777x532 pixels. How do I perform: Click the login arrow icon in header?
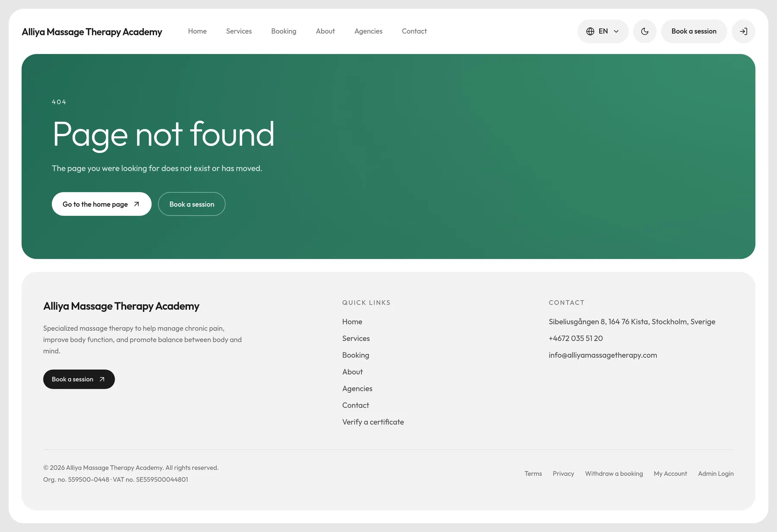tap(743, 31)
